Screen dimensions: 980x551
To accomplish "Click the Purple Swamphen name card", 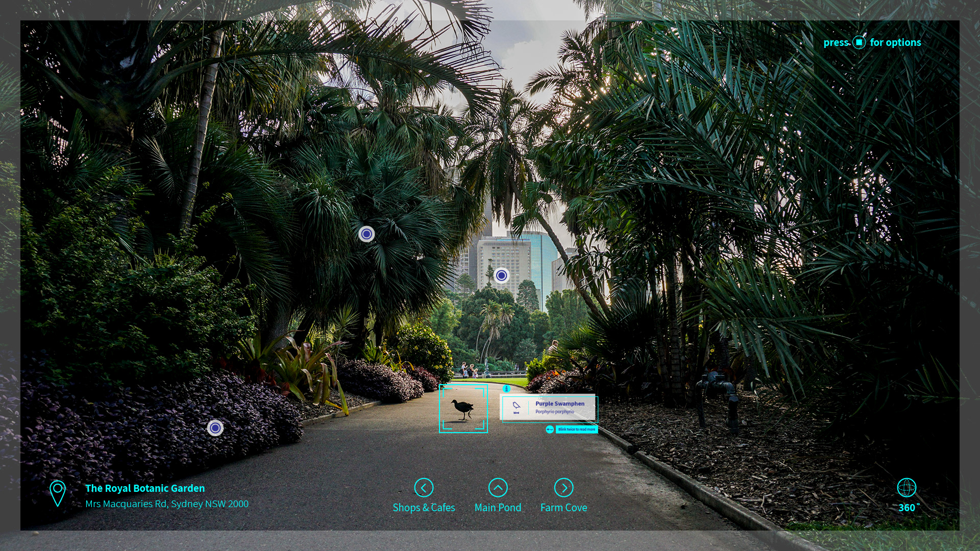I will pyautogui.click(x=560, y=407).
